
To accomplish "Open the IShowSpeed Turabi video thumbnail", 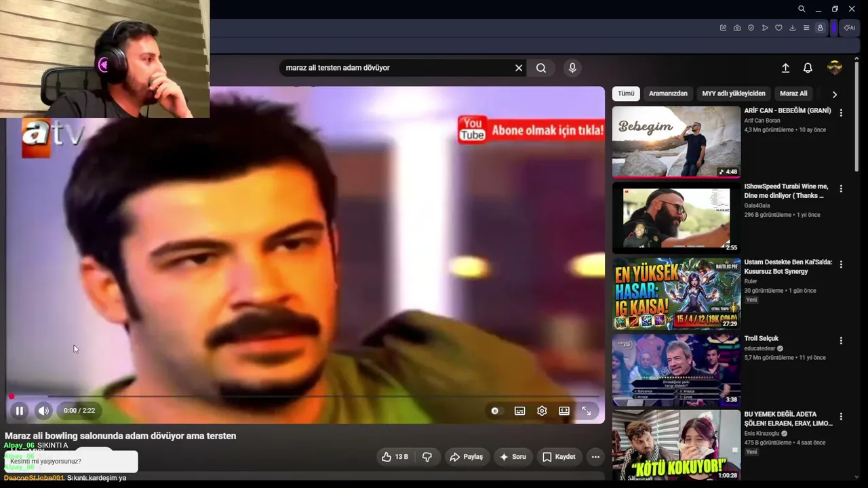I will [x=676, y=218].
